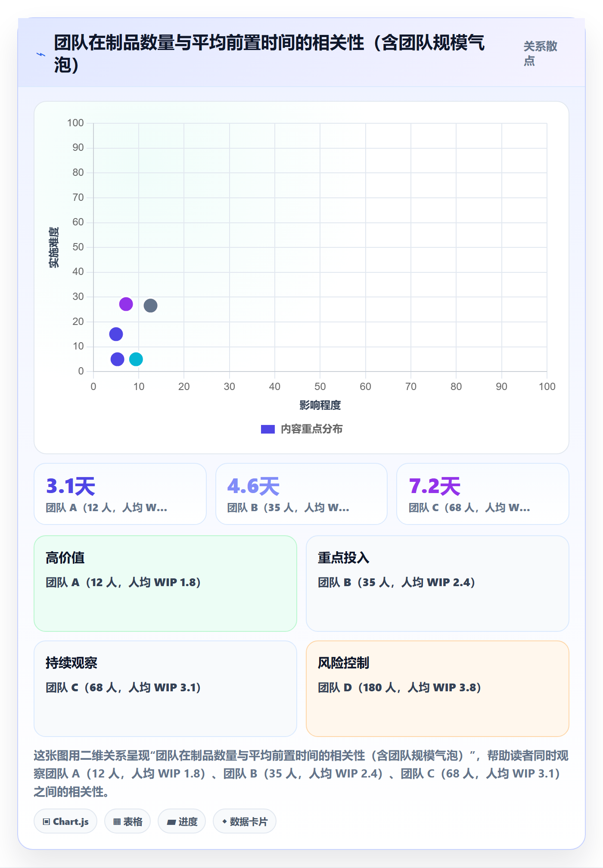
Task: Click the 重点投入 quadrant heading
Action: tap(343, 558)
